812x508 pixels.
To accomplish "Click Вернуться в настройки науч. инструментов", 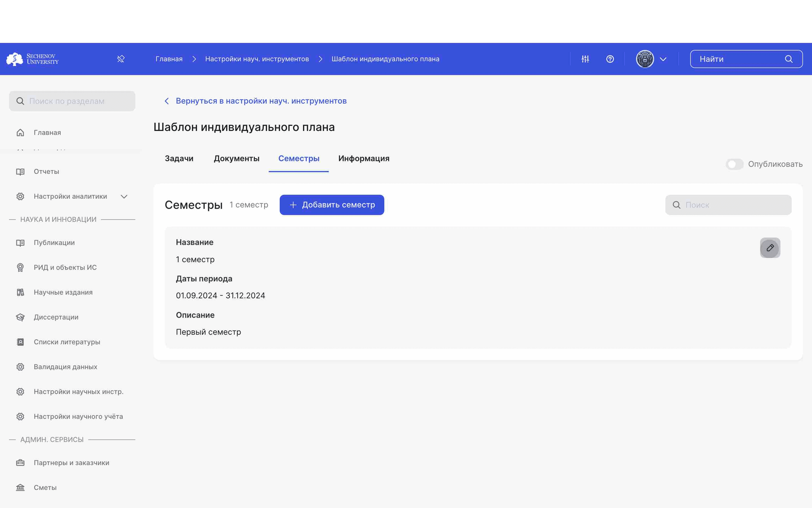I will [255, 101].
